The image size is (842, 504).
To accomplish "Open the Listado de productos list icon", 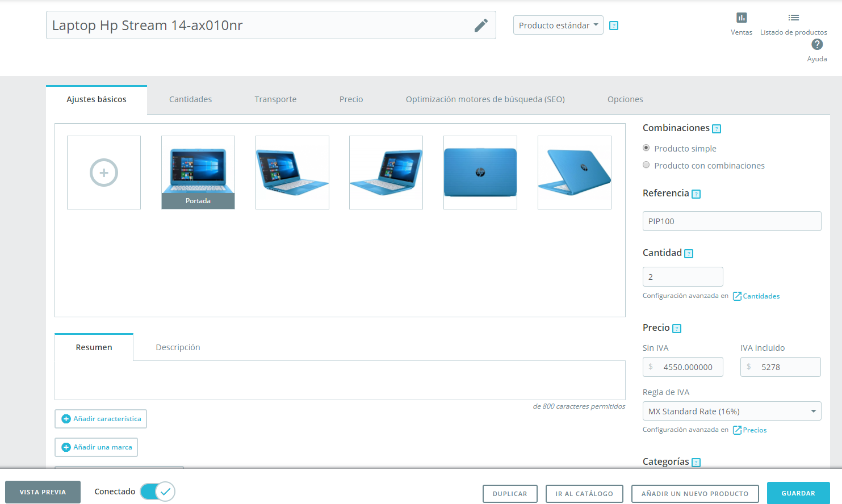I will click(x=794, y=18).
